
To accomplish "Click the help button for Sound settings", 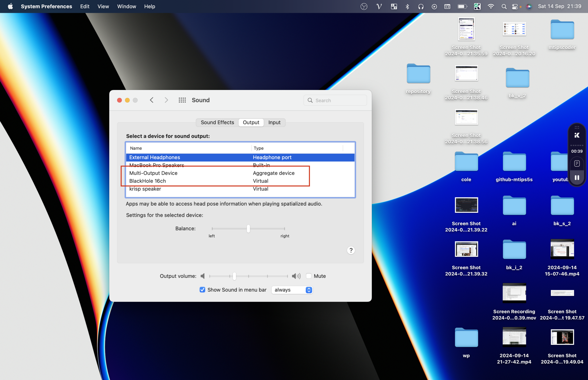I will [351, 250].
